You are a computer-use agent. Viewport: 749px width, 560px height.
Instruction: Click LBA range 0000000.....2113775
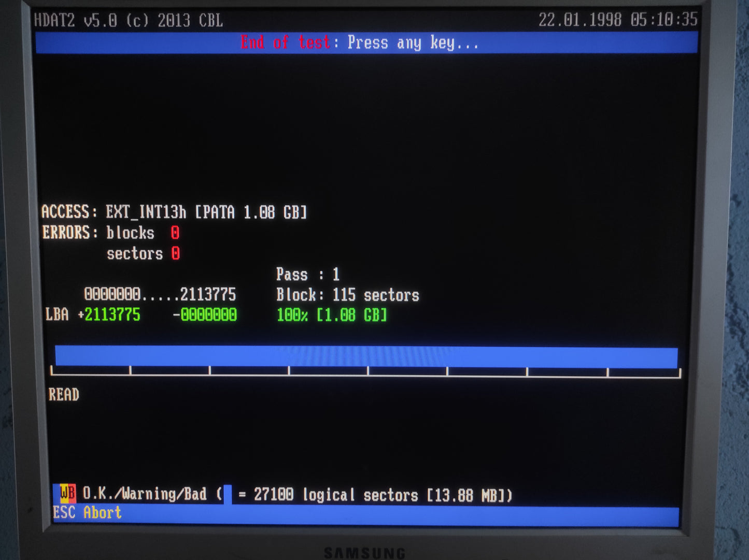click(x=160, y=295)
